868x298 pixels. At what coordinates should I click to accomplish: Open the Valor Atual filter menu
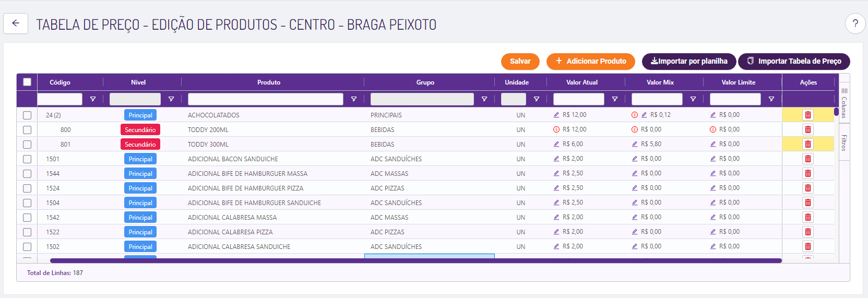click(615, 99)
